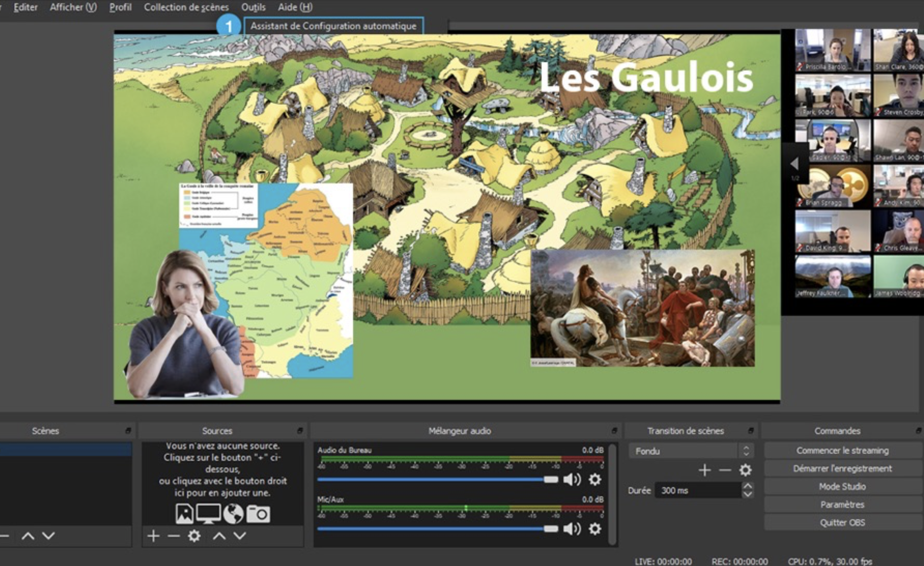Open transition properties gear
The width and height of the screenshot is (924, 566).
(745, 470)
